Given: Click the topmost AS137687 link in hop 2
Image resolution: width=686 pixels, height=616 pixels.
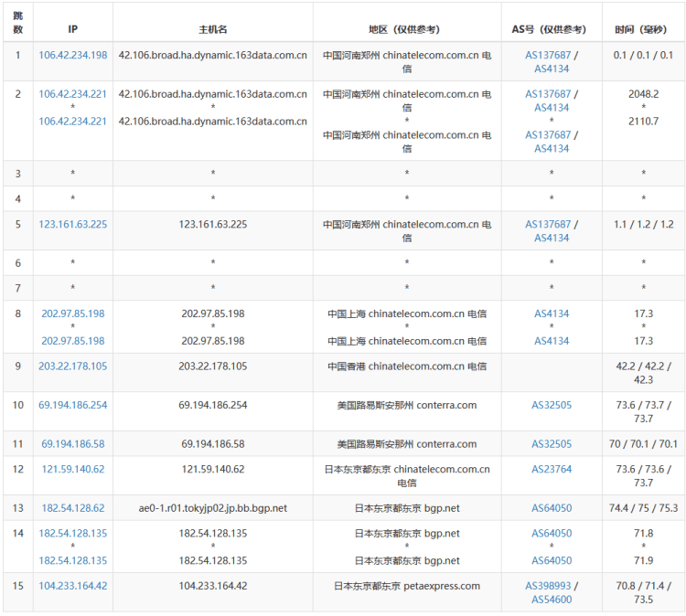Looking at the screenshot, I should (x=548, y=94).
